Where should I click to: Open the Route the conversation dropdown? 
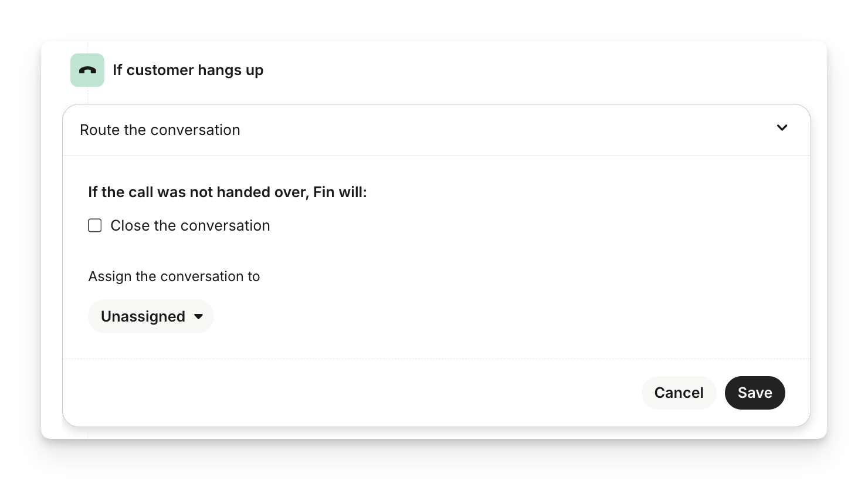(x=436, y=130)
